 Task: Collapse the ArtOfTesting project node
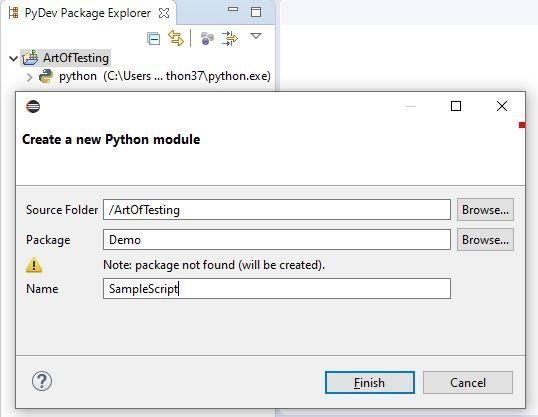click(x=13, y=58)
